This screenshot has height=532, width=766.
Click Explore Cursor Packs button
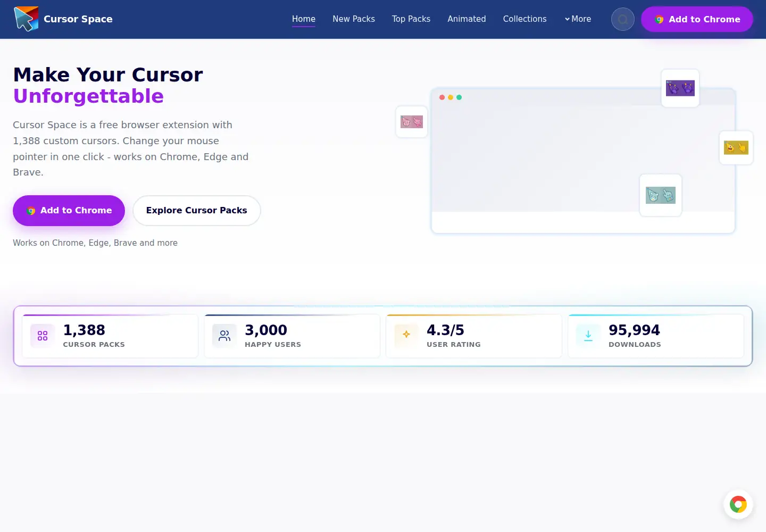tap(197, 211)
